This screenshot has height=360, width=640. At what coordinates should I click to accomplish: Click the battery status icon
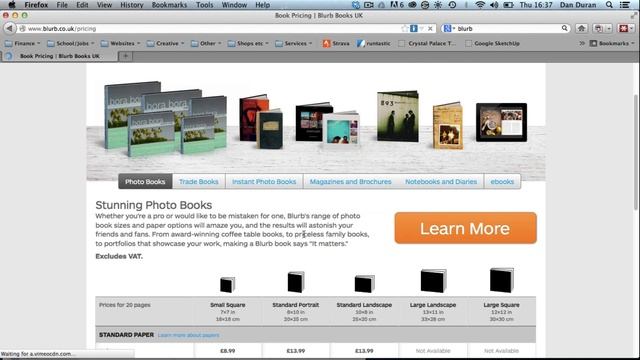click(508, 5)
